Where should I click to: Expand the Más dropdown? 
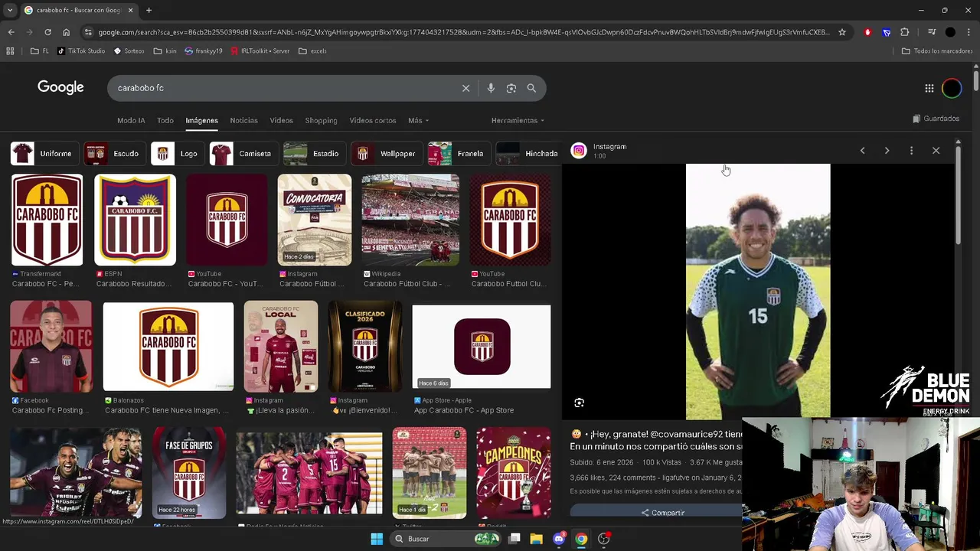click(x=418, y=120)
